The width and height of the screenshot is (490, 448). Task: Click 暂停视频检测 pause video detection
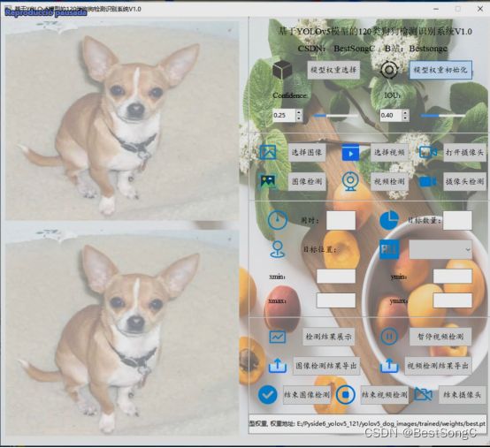click(x=440, y=337)
